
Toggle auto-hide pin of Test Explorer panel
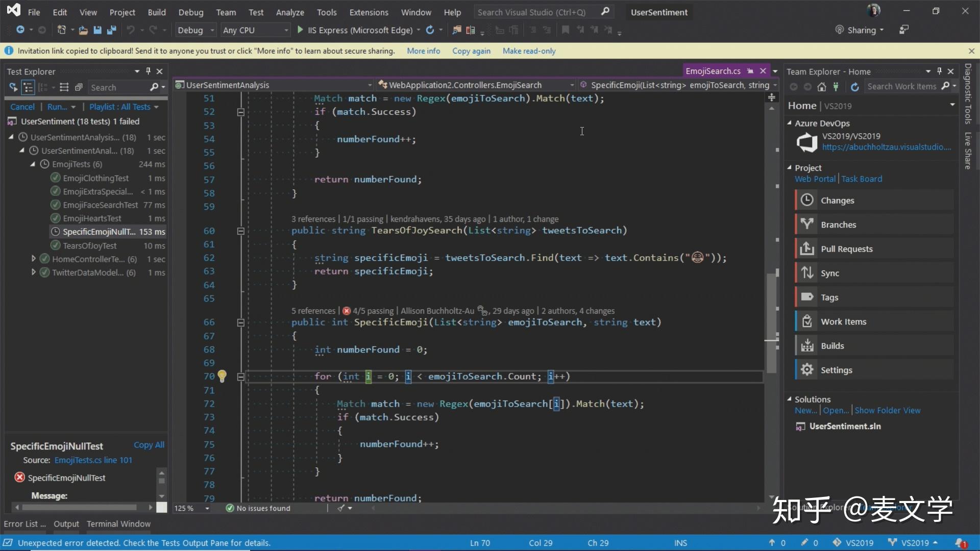(148, 71)
